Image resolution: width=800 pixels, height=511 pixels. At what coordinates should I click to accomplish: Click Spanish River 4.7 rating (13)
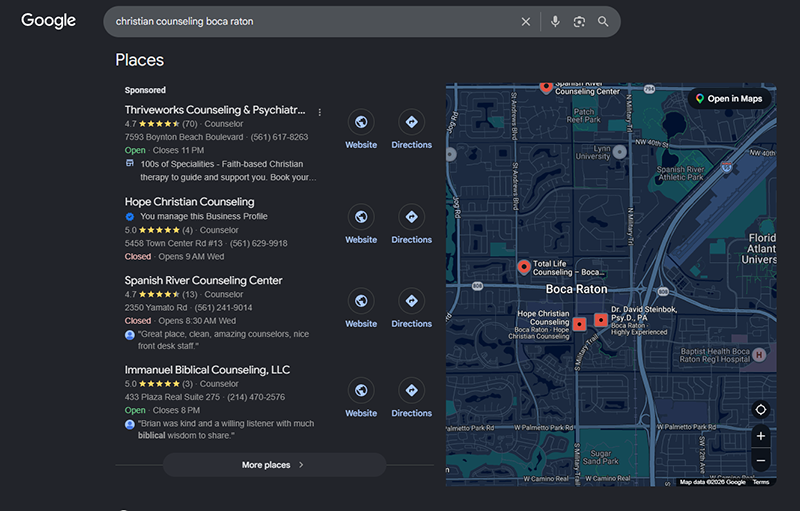[x=161, y=294]
